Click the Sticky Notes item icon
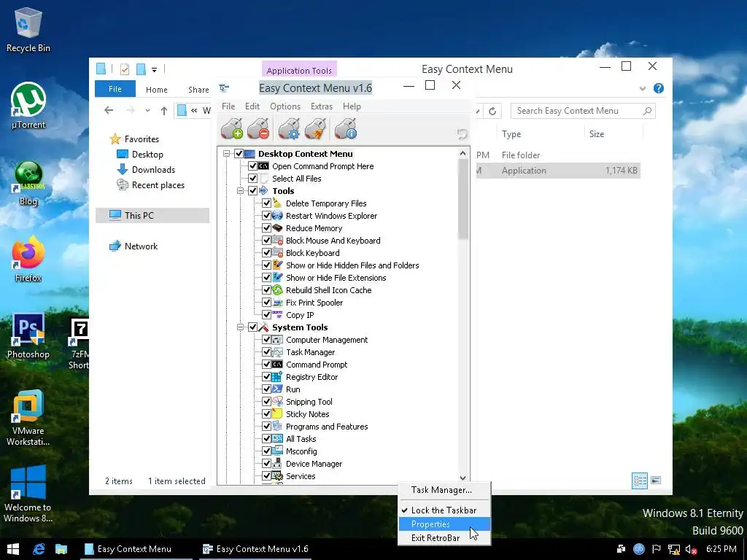 (x=277, y=414)
